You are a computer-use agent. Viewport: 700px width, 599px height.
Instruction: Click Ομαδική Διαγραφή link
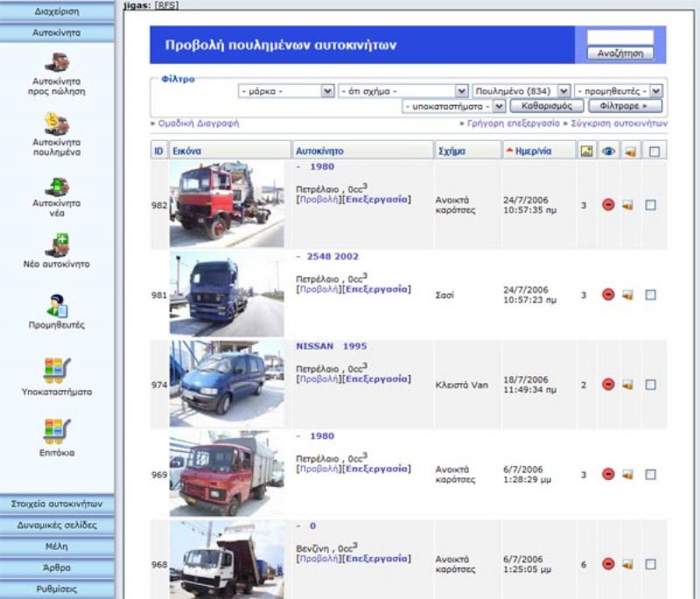click(x=199, y=123)
